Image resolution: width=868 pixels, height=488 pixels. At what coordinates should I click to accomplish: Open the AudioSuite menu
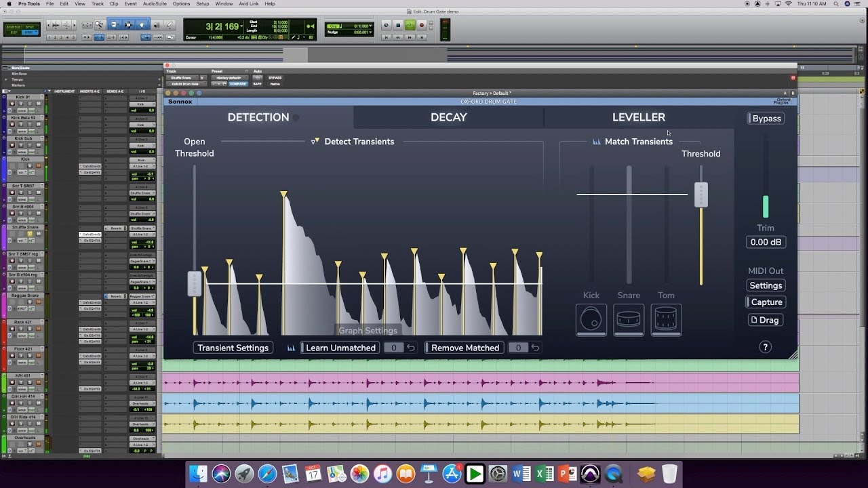tap(155, 4)
